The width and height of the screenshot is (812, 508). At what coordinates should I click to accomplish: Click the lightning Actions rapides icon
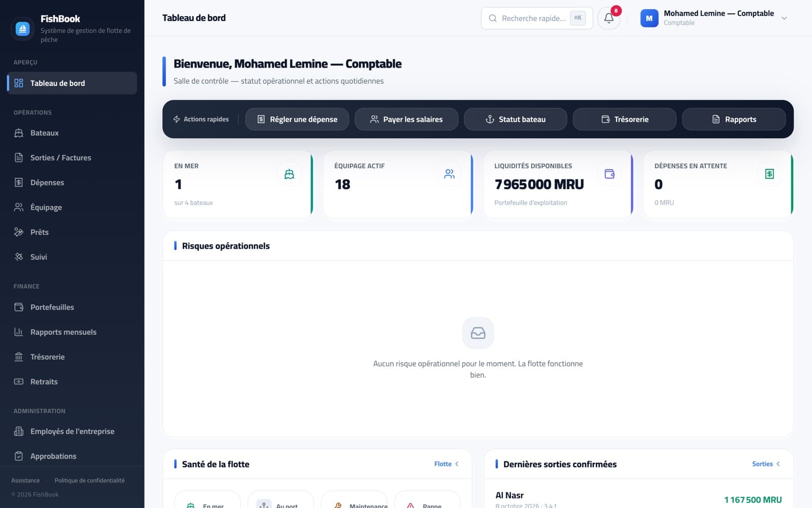pyautogui.click(x=177, y=119)
